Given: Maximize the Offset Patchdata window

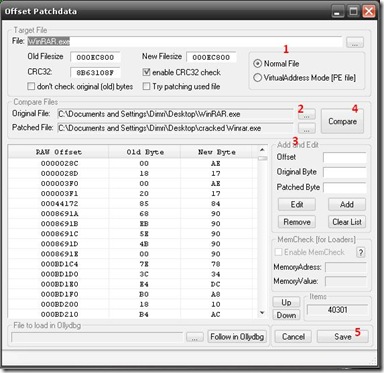Looking at the screenshot, I should 353,12.
